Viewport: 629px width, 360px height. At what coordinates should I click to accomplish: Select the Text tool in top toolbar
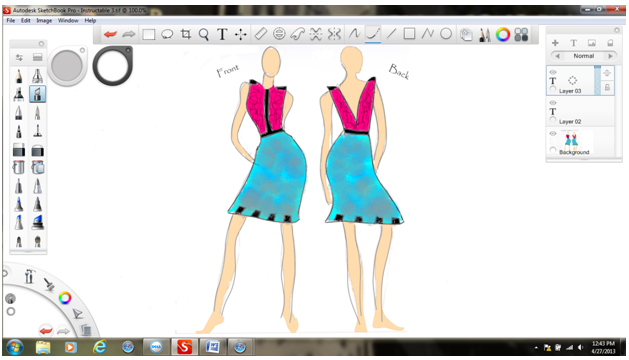tap(222, 35)
